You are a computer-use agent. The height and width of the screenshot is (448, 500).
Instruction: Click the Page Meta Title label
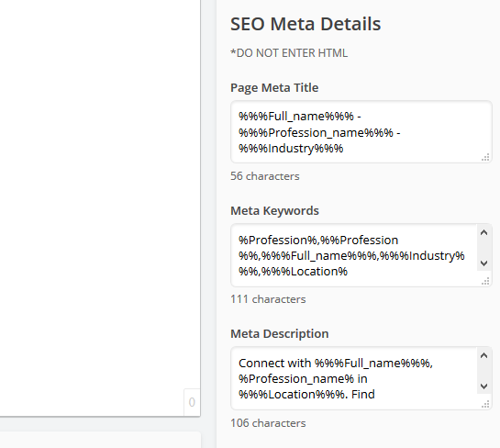[274, 88]
